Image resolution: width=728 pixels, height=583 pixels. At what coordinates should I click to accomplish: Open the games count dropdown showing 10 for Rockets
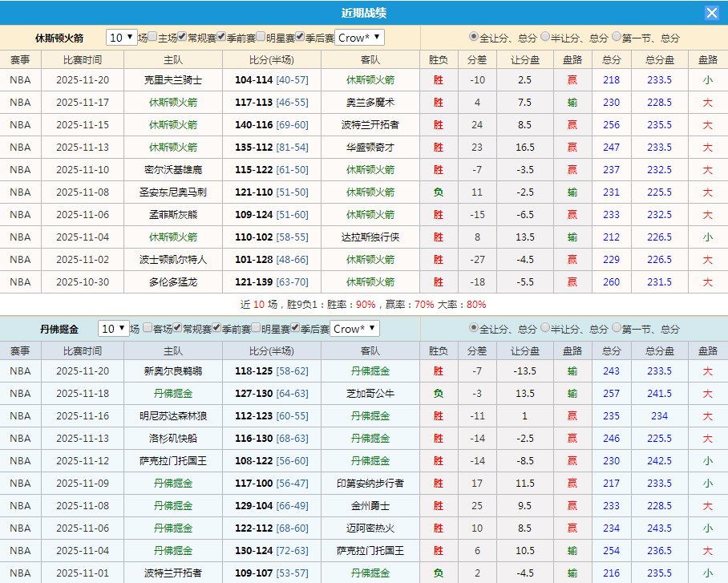click(x=121, y=37)
